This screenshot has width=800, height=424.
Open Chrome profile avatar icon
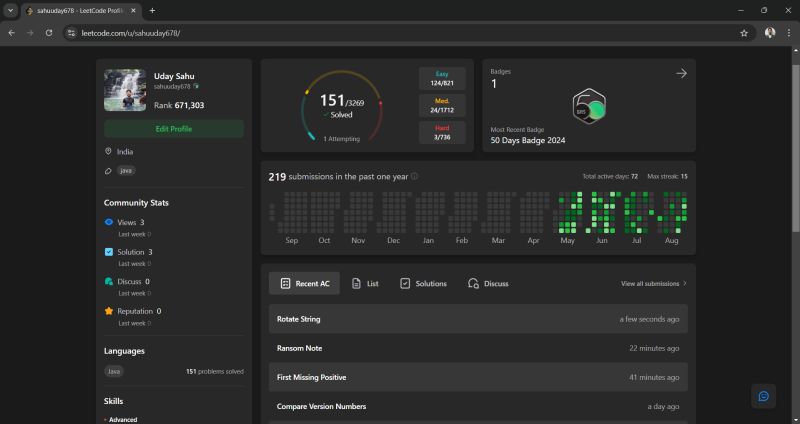tap(770, 32)
